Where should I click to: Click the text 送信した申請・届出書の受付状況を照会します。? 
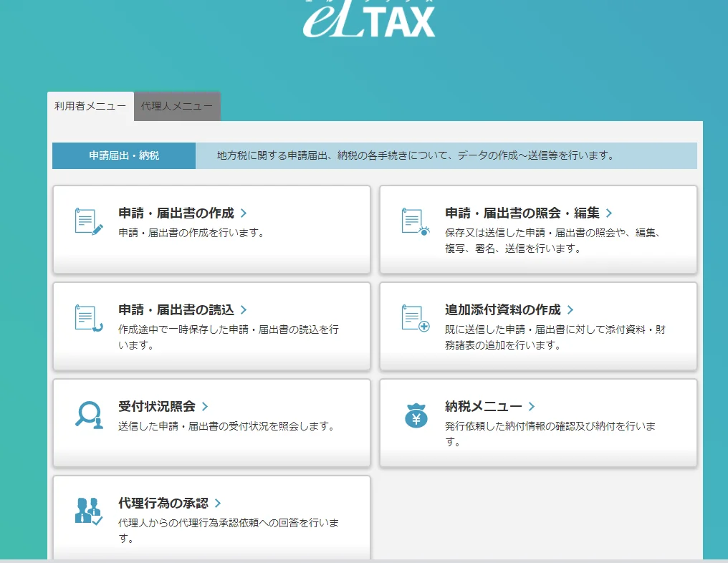(x=226, y=426)
